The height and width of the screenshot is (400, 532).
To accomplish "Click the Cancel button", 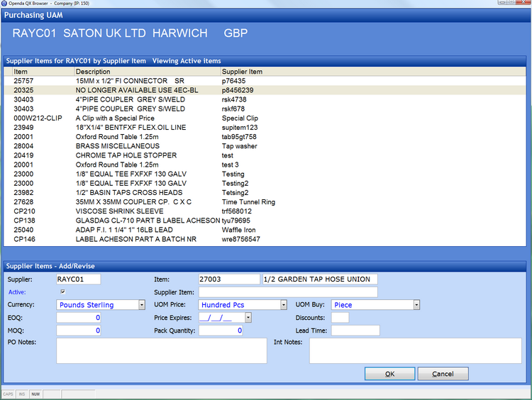I will [x=443, y=374].
